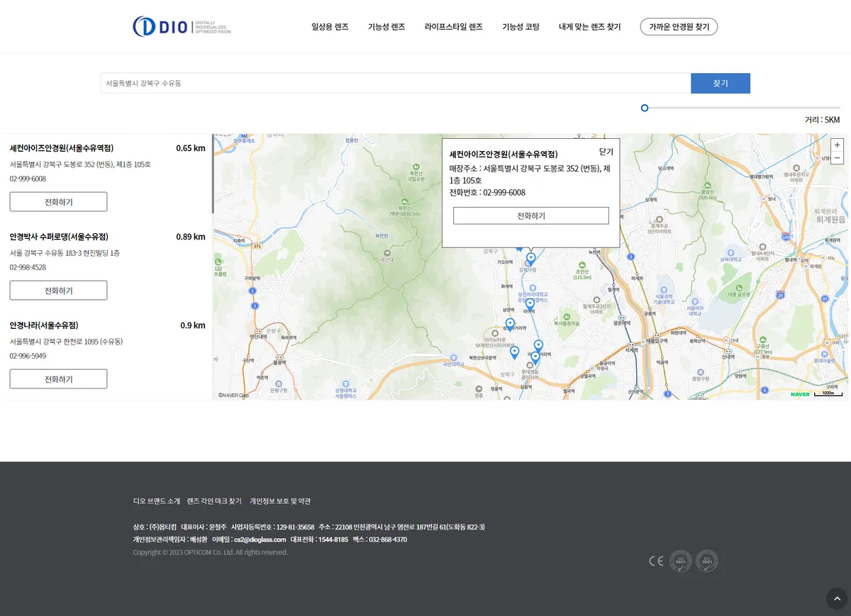The height and width of the screenshot is (616, 851).
Task: Click the 북한산 국립공원 map label
Action: (x=416, y=175)
